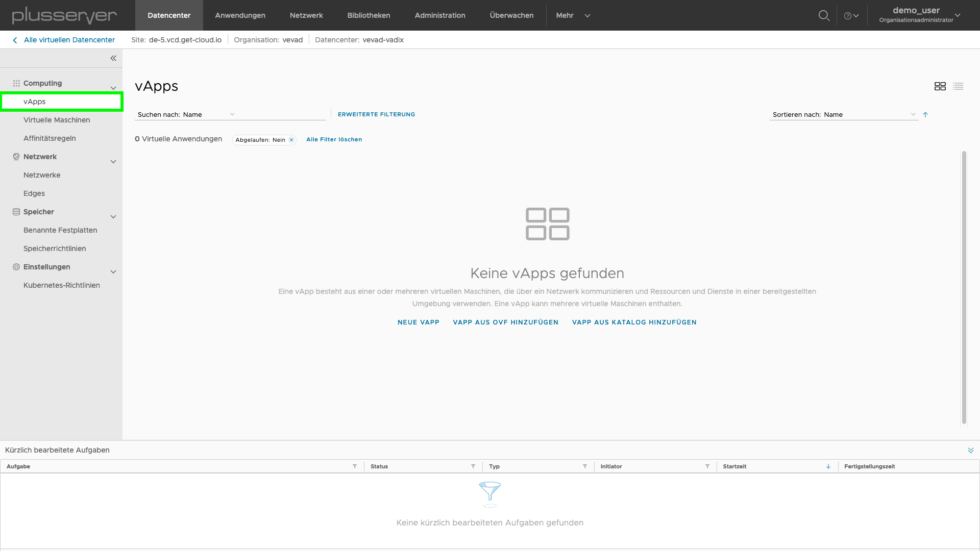Viewport: 980px width, 551px height.
Task: Select the Datencenter tab
Action: pos(169,15)
